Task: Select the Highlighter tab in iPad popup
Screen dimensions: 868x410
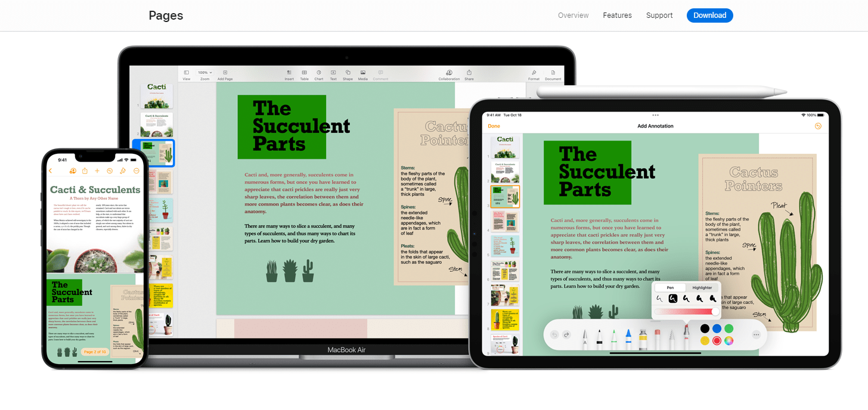Action: (702, 288)
